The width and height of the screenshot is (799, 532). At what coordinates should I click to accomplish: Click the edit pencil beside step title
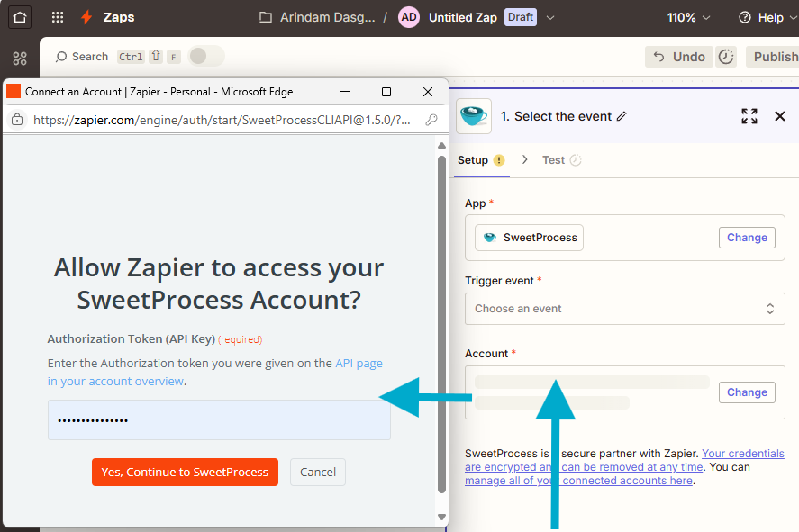click(x=622, y=116)
